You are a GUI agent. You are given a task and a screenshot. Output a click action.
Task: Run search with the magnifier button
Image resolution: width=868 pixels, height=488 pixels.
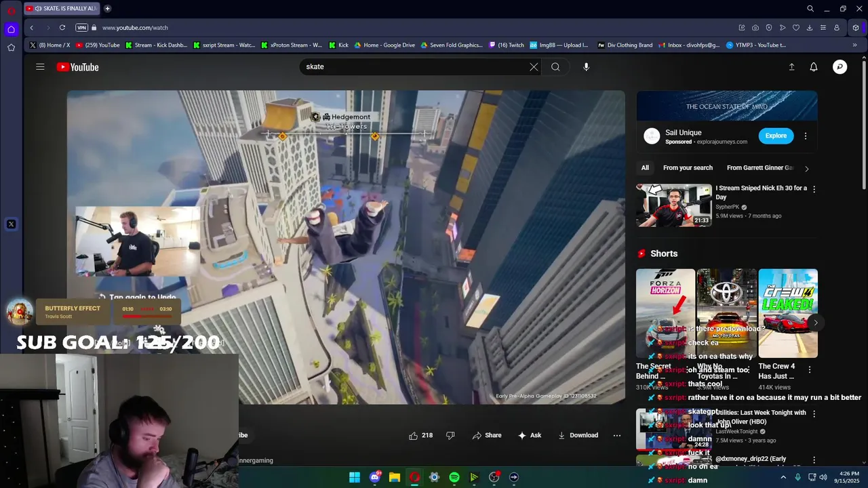click(555, 66)
